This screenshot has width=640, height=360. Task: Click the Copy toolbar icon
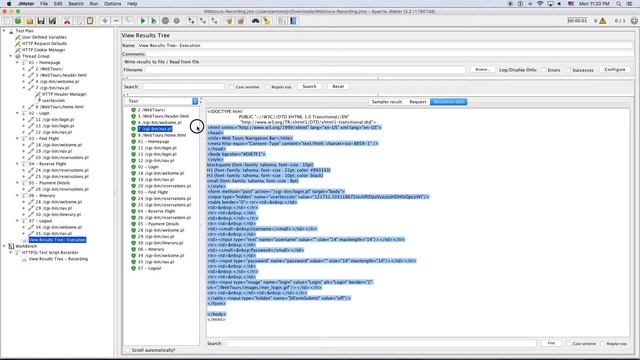tap(79, 21)
